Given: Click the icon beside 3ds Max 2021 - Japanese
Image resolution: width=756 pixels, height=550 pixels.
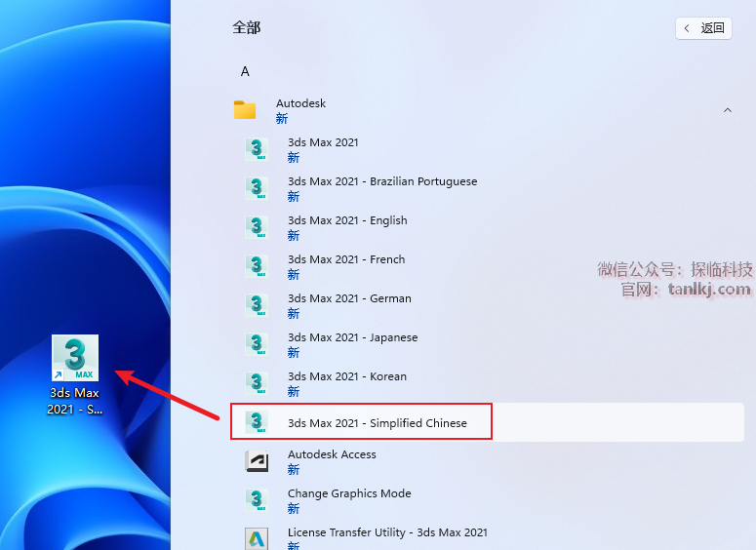Looking at the screenshot, I should [257, 344].
